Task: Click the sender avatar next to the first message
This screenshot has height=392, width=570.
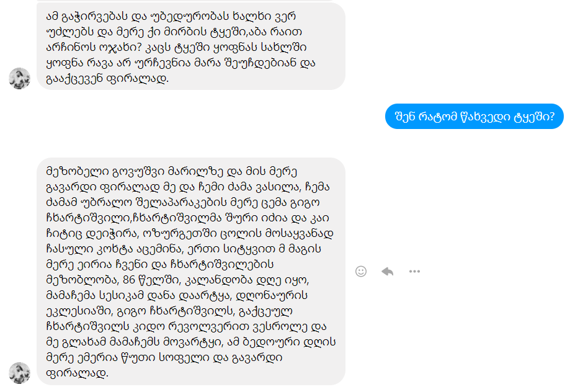Action: coord(20,78)
